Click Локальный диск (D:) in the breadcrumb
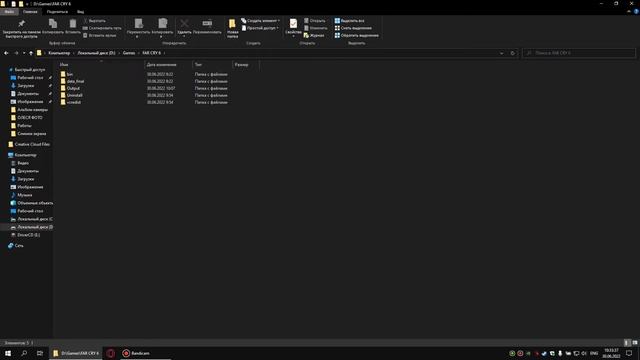Screen dimensions: 640x360 pyautogui.click(x=96, y=53)
